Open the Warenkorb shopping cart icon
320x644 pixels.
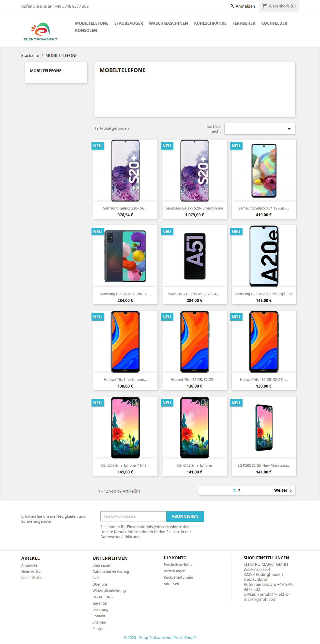click(x=264, y=6)
